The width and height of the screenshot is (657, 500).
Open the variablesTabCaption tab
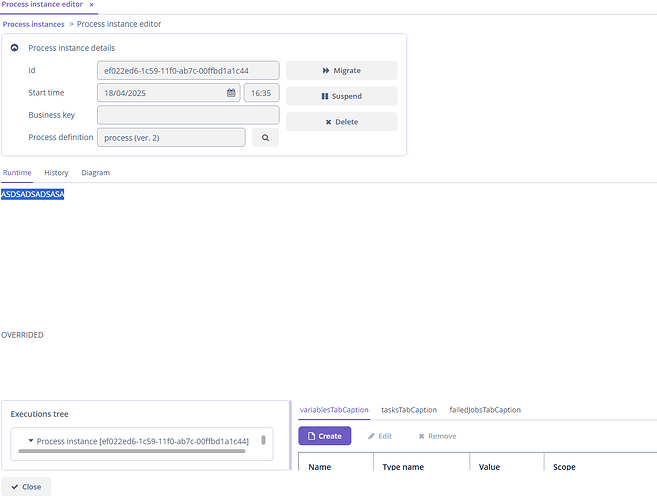(334, 410)
